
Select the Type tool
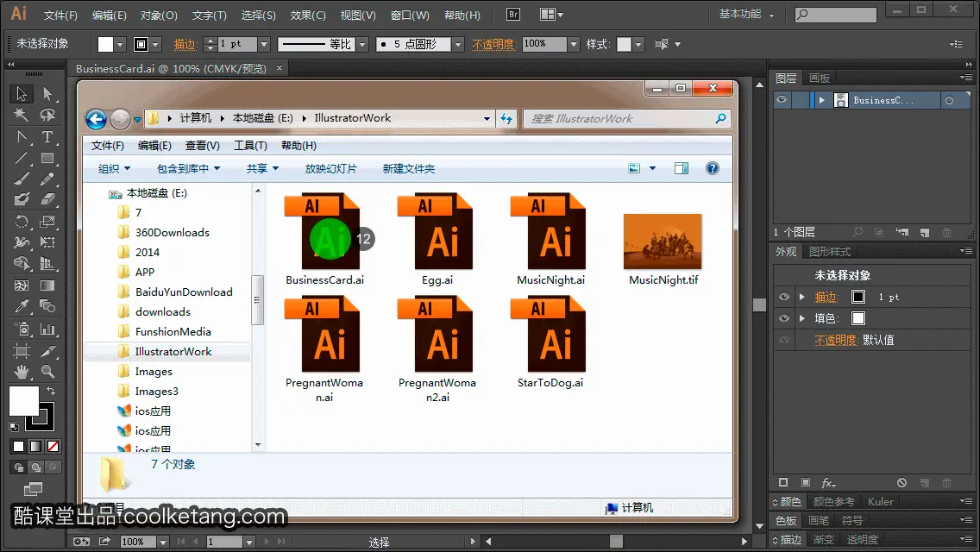tap(47, 137)
